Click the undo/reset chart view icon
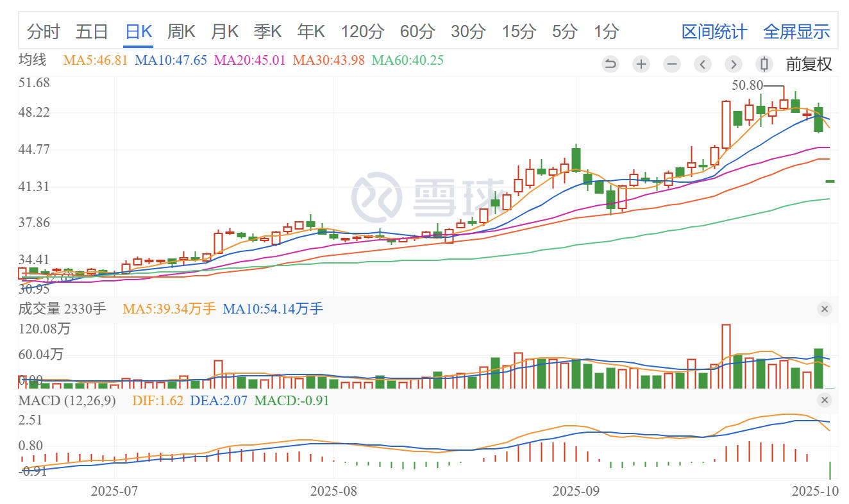The image size is (849, 504). [610, 64]
